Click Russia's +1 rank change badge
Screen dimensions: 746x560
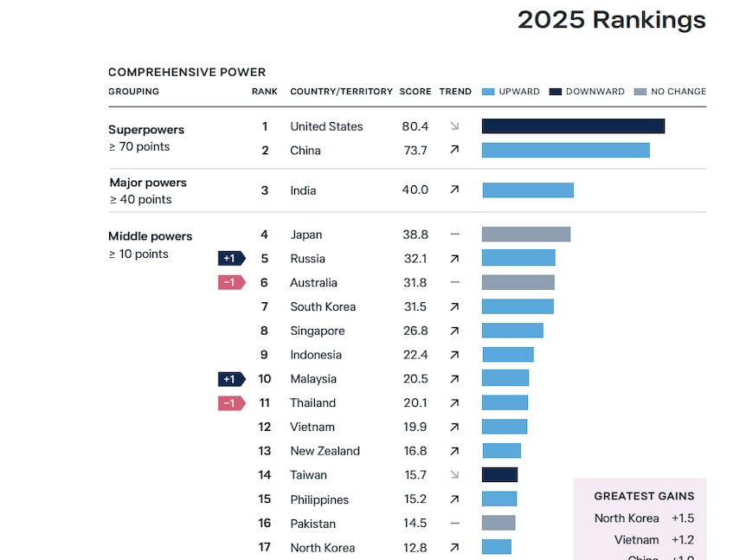coord(231,258)
